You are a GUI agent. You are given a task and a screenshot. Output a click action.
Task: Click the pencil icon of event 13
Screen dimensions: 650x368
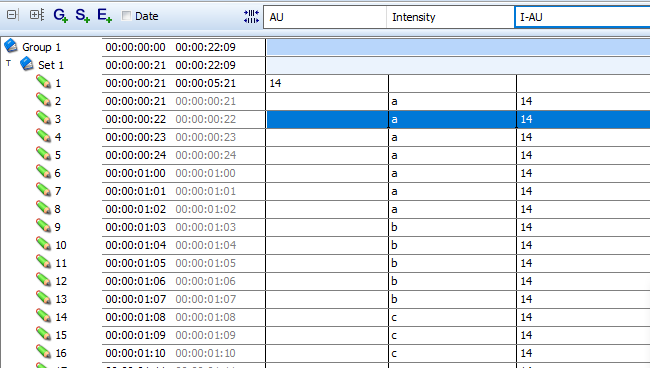tap(44, 298)
